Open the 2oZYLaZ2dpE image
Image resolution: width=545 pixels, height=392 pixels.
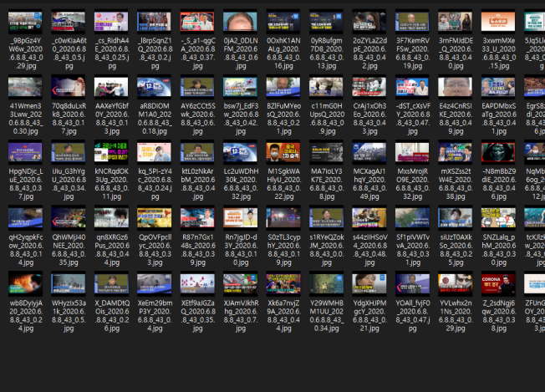click(x=369, y=22)
